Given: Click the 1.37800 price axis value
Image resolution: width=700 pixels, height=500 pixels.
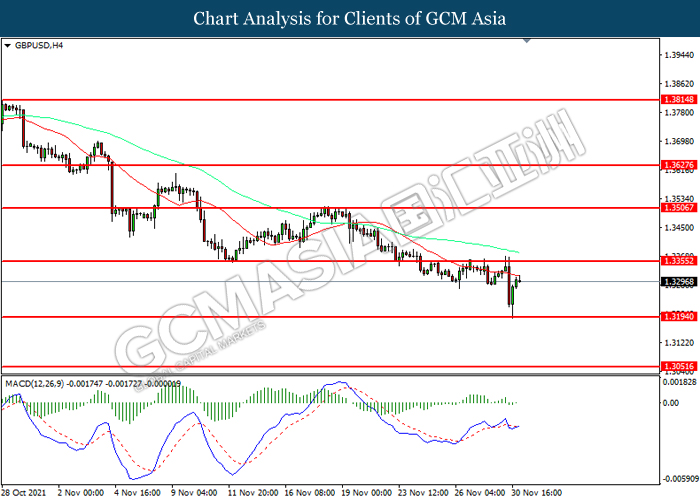Looking at the screenshot, I should coord(679,112).
